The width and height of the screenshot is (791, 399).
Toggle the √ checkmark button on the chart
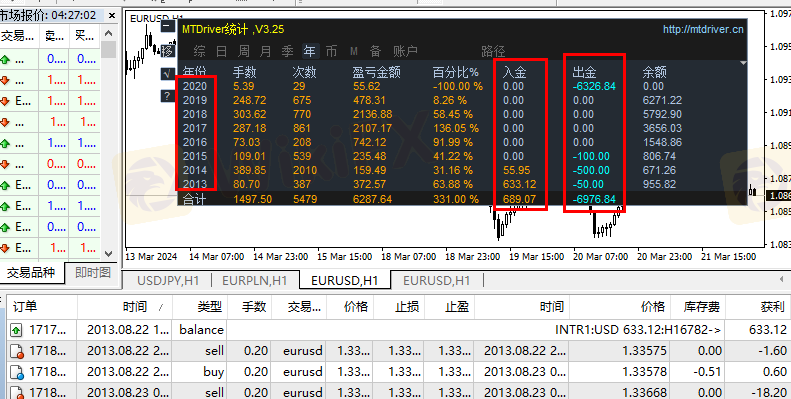pos(168,74)
